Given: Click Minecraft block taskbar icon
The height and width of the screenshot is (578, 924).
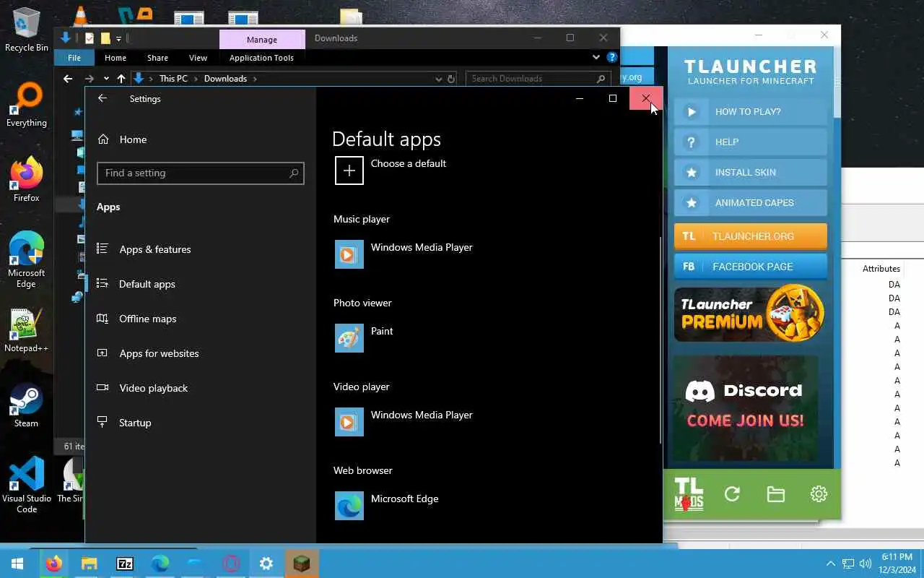Looking at the screenshot, I should tap(302, 564).
